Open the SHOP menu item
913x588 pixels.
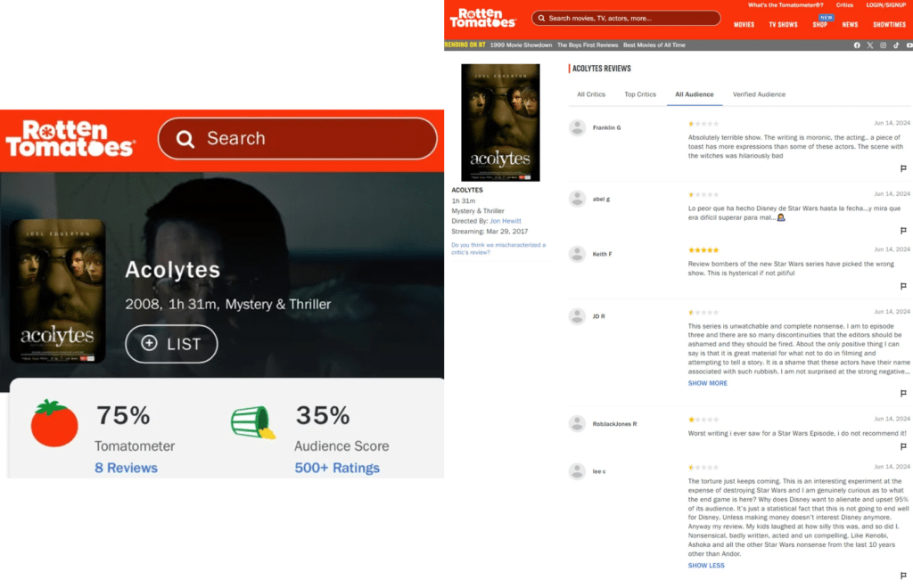coord(820,24)
